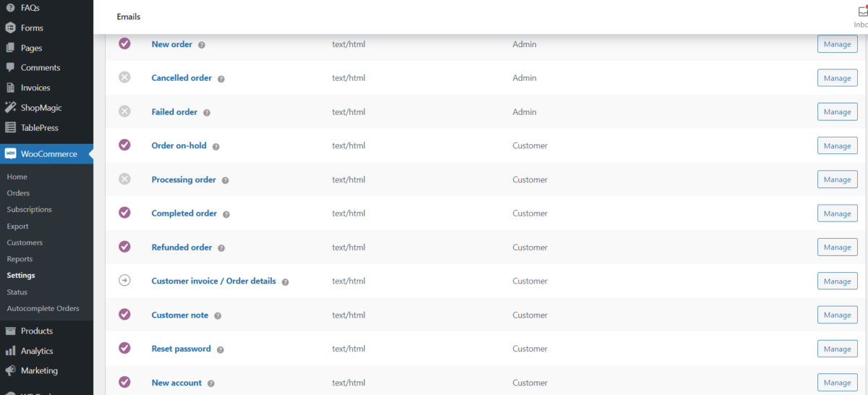Click TablePress icon in sidebar

10,128
